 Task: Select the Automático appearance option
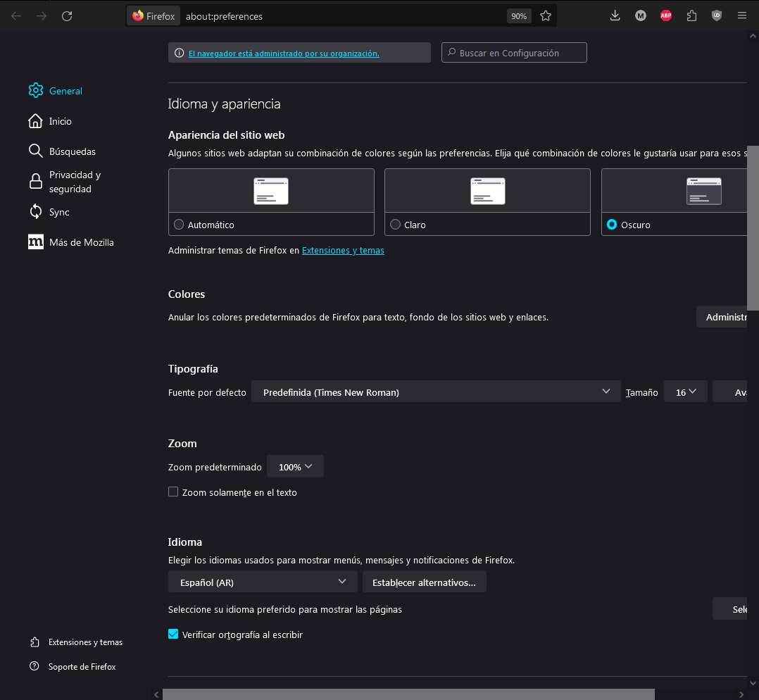tap(179, 225)
